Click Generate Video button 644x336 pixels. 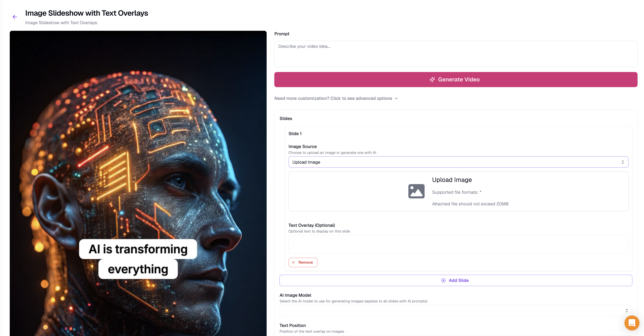[456, 79]
